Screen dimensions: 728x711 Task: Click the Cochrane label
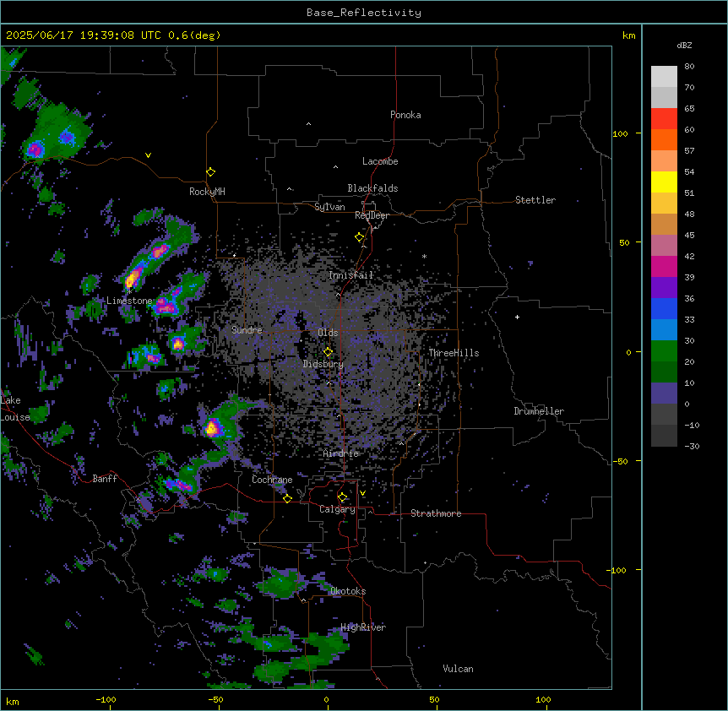pyautogui.click(x=272, y=480)
